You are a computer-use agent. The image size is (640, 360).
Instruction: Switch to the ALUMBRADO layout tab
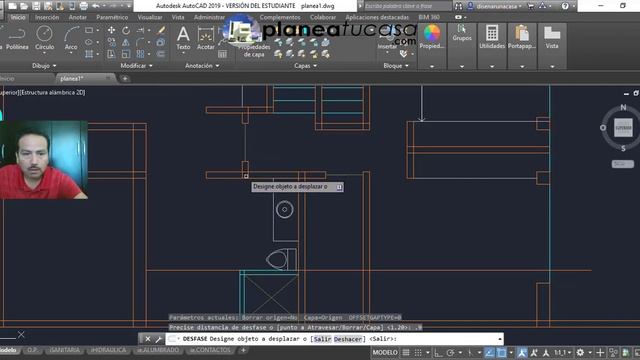[158, 350]
